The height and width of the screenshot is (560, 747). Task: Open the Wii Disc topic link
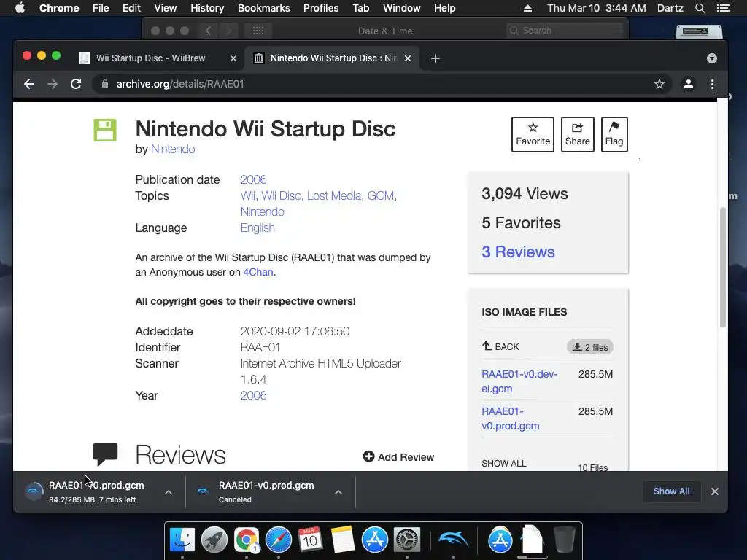281,195
